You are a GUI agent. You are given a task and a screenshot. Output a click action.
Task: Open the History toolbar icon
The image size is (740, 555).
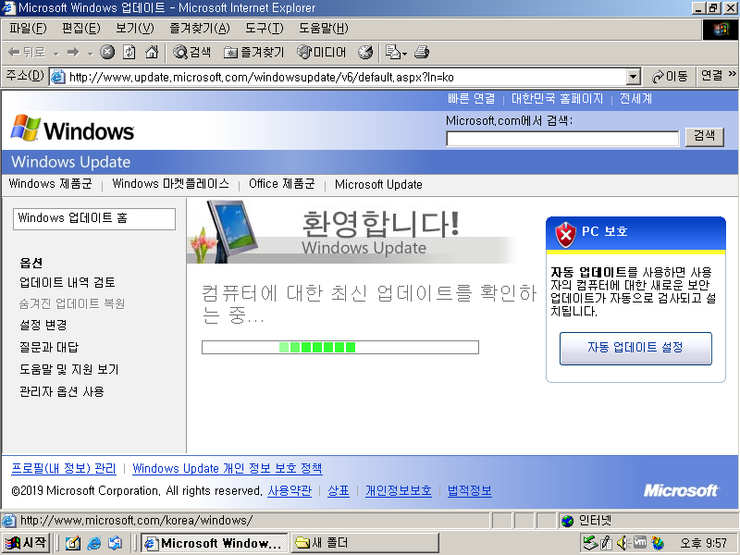[365, 52]
